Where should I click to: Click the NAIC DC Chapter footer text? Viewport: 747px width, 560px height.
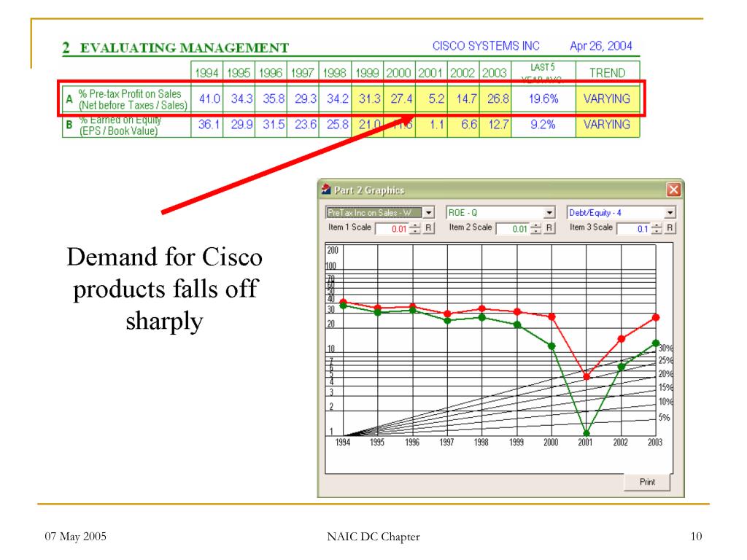click(373, 537)
